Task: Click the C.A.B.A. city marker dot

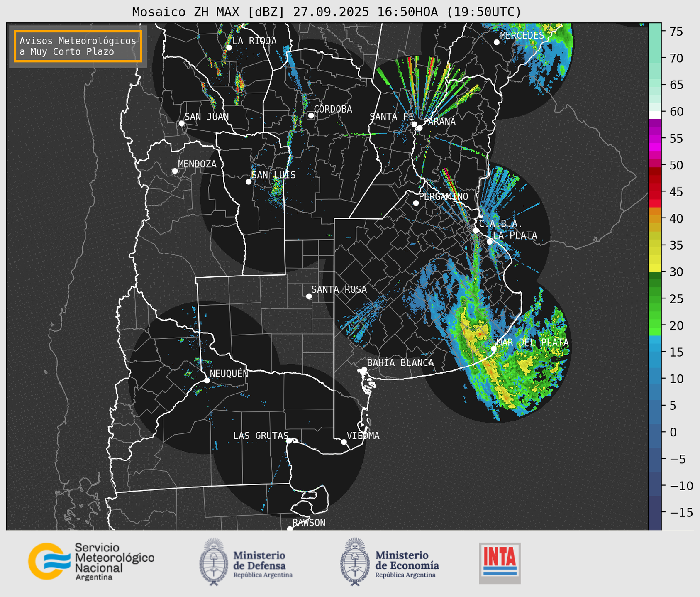Action: (x=476, y=230)
